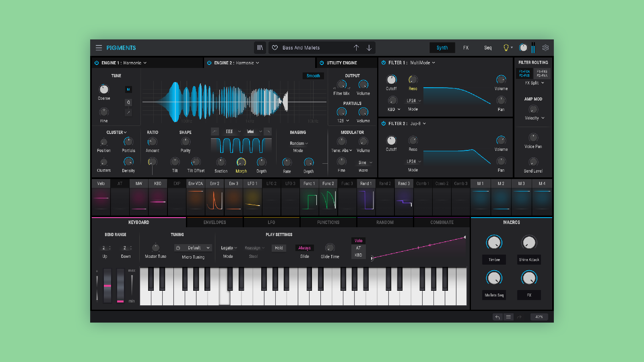The height and width of the screenshot is (362, 644).
Task: Select the KBD curve button
Action: [358, 255]
